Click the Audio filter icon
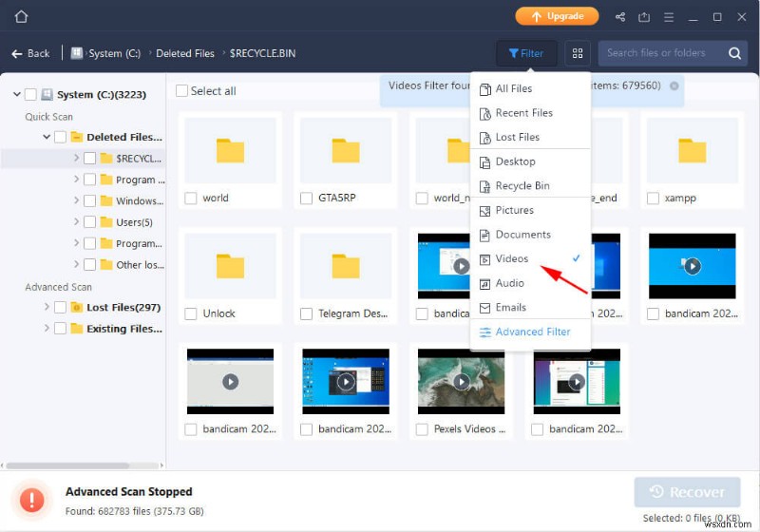The image size is (760, 532). tap(484, 283)
